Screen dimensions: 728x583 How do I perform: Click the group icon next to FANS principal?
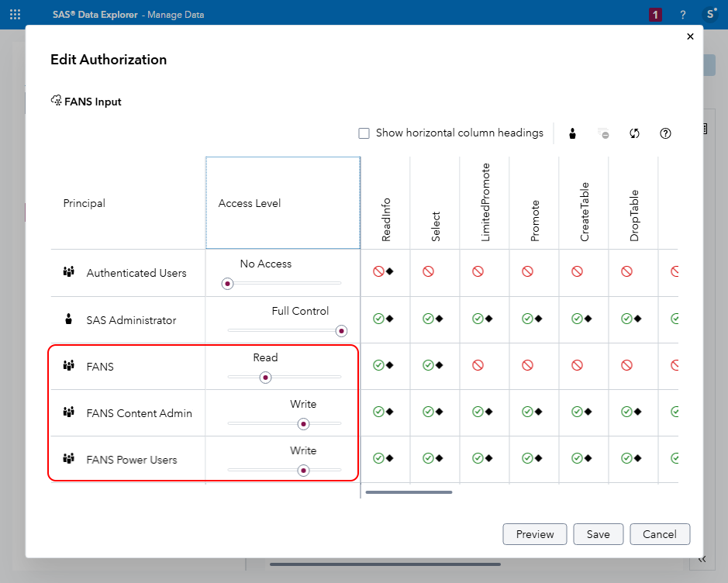tap(69, 366)
